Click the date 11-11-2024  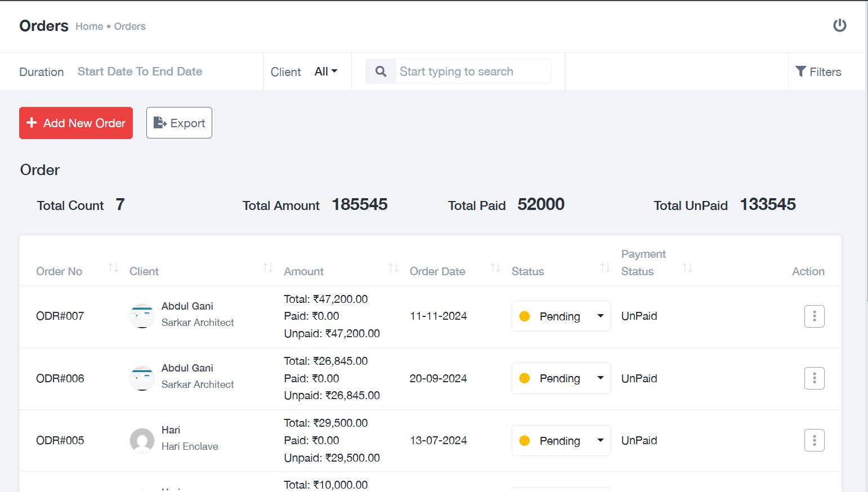click(x=438, y=316)
